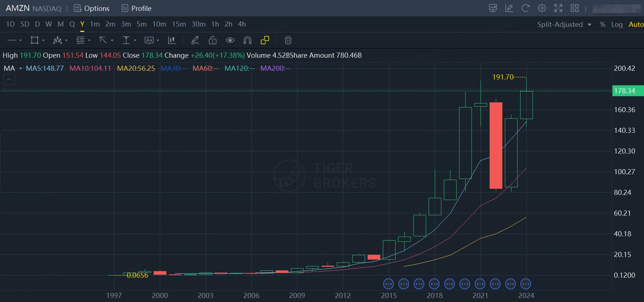
Task: Click the 191.70 high price label
Action: pos(503,77)
